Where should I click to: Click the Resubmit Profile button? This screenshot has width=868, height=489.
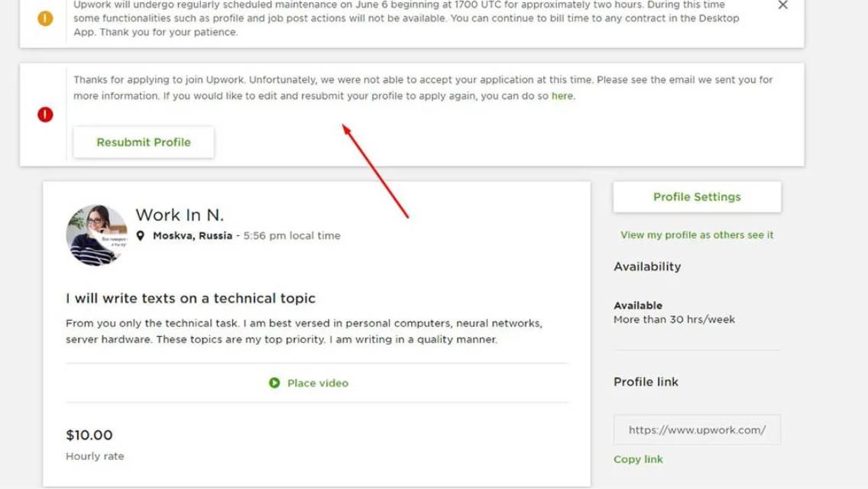tap(144, 142)
